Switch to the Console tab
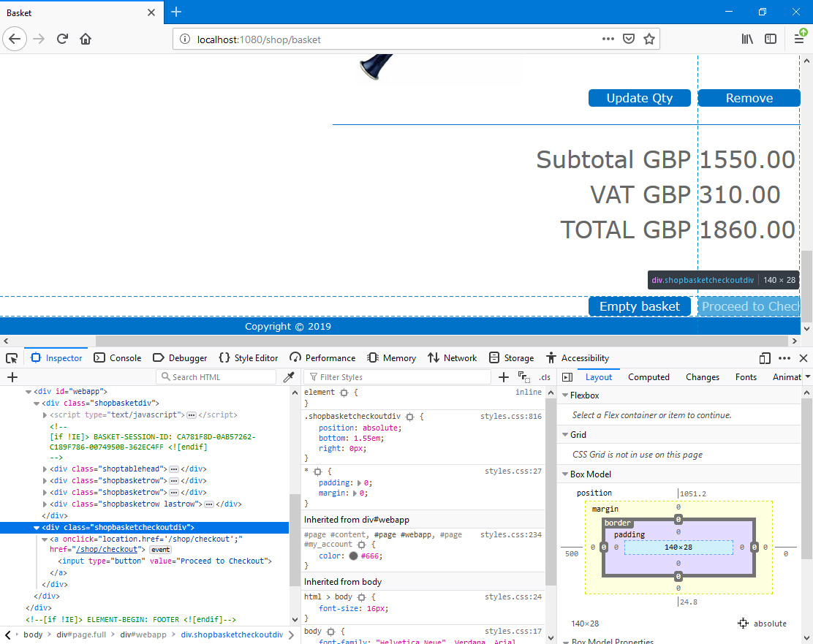813x644 pixels. (118, 358)
